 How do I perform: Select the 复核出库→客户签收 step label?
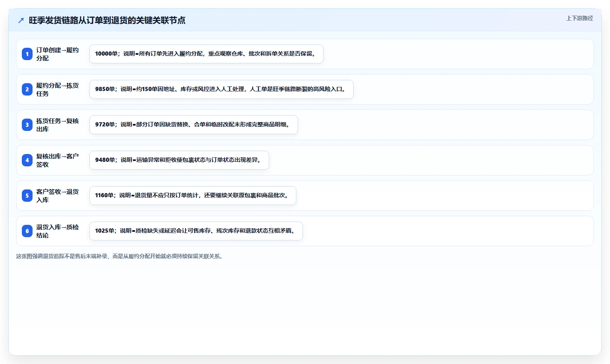(x=57, y=160)
